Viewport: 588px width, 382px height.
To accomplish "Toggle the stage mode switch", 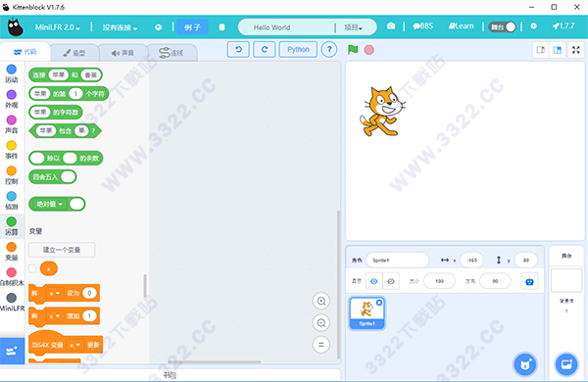I will 503,27.
